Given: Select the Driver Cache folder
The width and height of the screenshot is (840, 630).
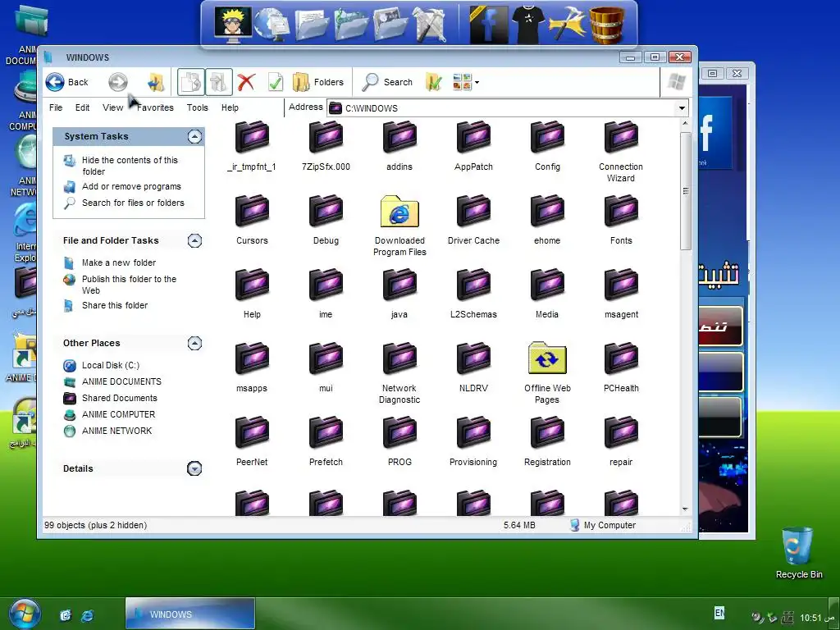Looking at the screenshot, I should point(473,220).
